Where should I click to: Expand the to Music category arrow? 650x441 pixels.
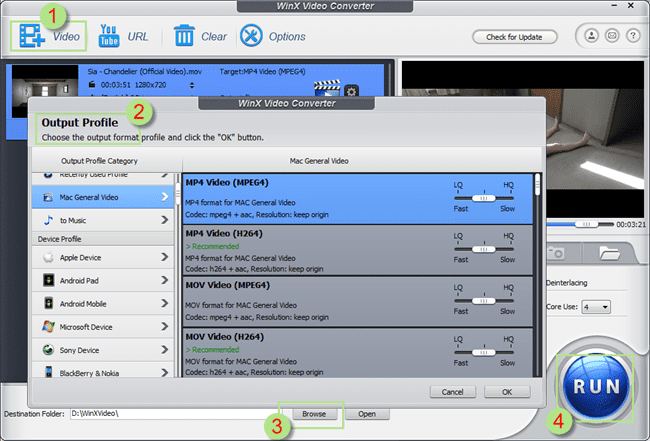click(165, 220)
